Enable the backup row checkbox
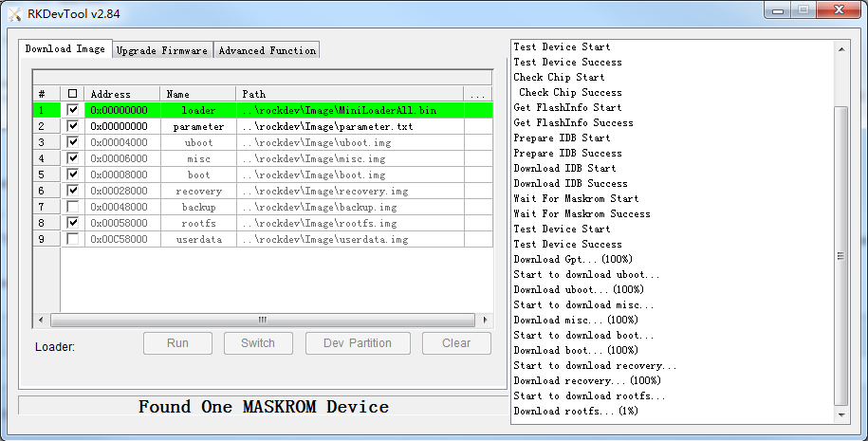 click(72, 207)
